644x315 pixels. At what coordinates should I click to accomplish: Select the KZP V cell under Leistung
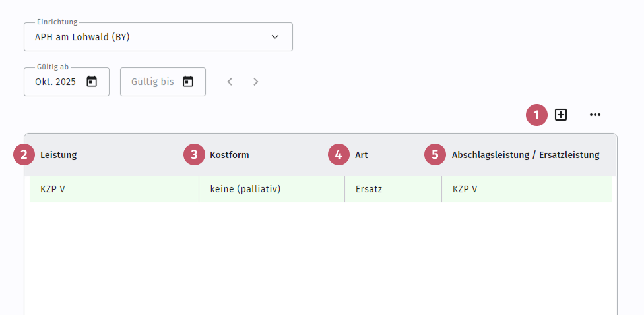[x=114, y=190]
